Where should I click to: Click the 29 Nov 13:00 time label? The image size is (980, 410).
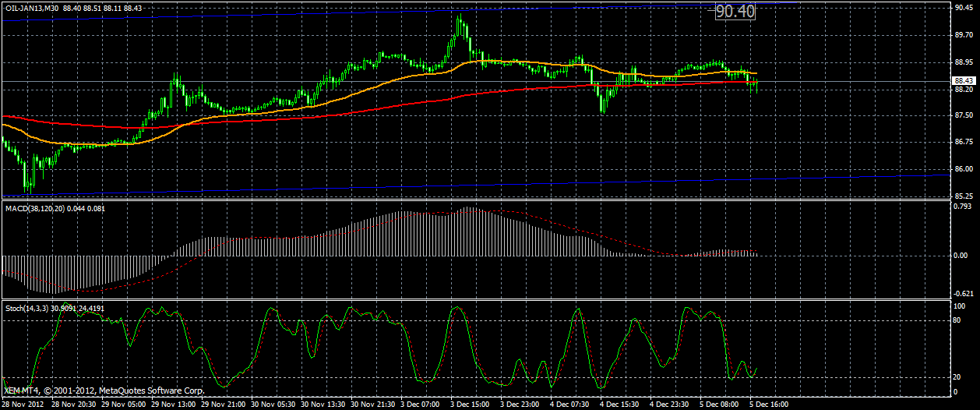[x=174, y=405]
